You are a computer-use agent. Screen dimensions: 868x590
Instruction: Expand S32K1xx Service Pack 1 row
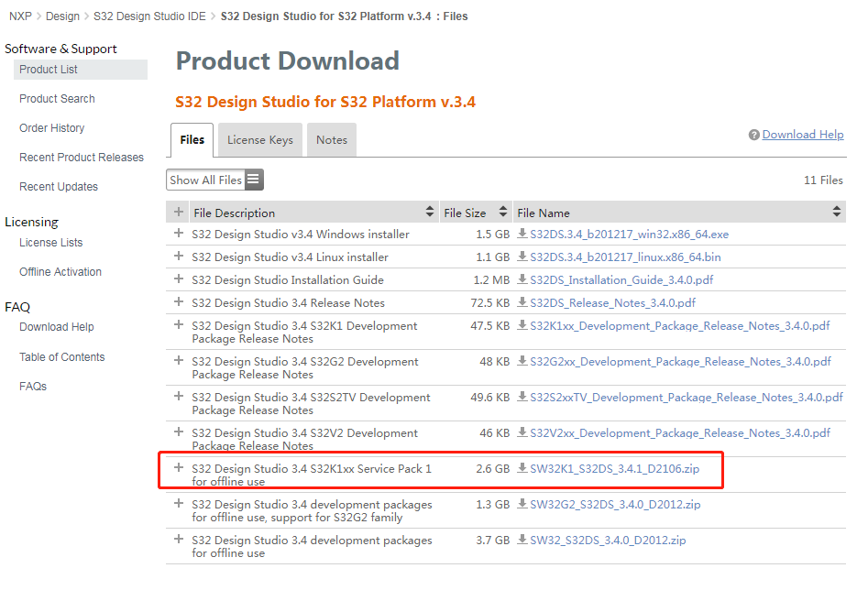tap(179, 469)
